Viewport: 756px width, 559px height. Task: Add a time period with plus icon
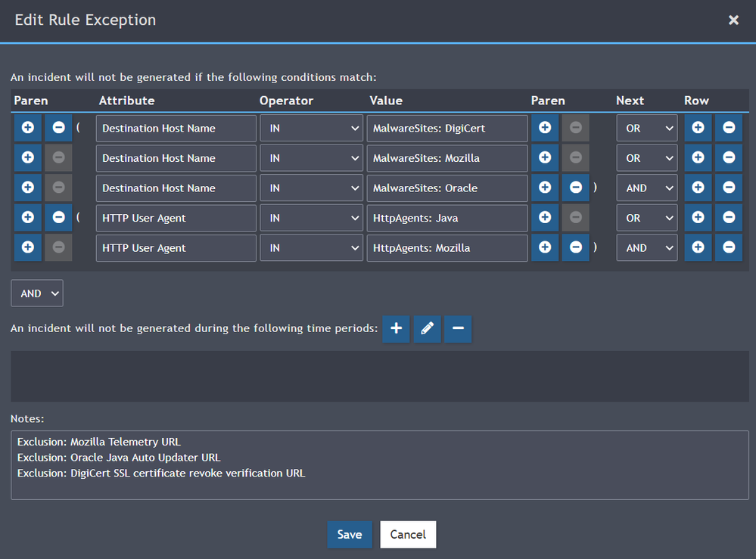point(396,329)
